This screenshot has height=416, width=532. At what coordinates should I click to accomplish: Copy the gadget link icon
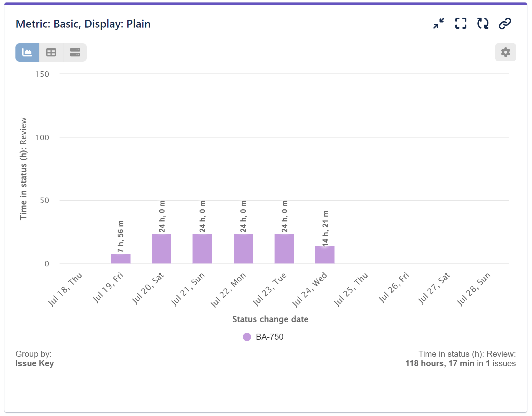[505, 23]
